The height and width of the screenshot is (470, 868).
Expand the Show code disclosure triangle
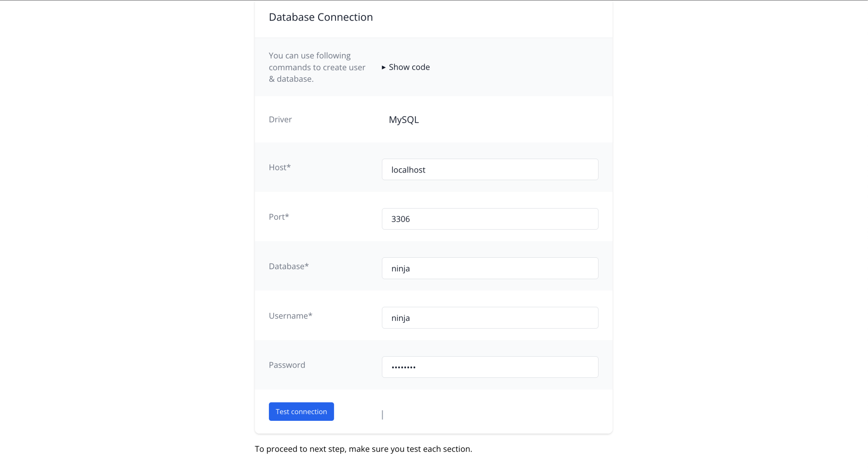pyautogui.click(x=383, y=67)
